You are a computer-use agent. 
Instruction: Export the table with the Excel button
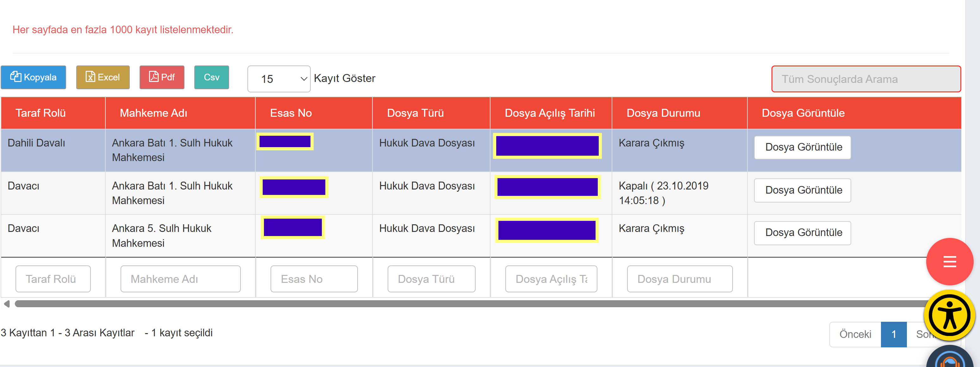click(103, 77)
